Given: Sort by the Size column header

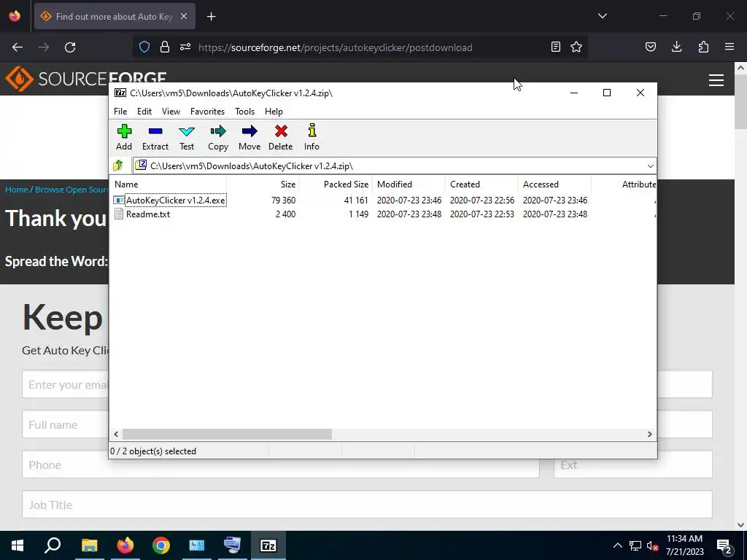Looking at the screenshot, I should [x=263, y=184].
